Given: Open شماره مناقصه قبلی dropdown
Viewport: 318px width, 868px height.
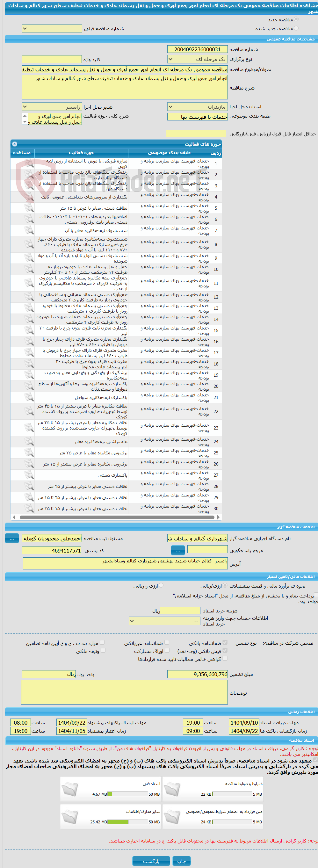Looking at the screenshot, I should point(52,29).
